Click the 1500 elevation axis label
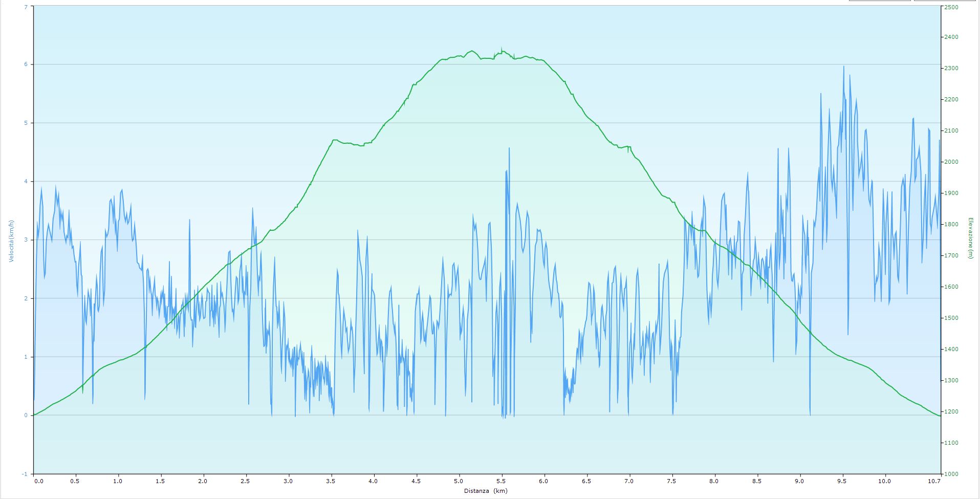980x499 pixels. [952, 318]
